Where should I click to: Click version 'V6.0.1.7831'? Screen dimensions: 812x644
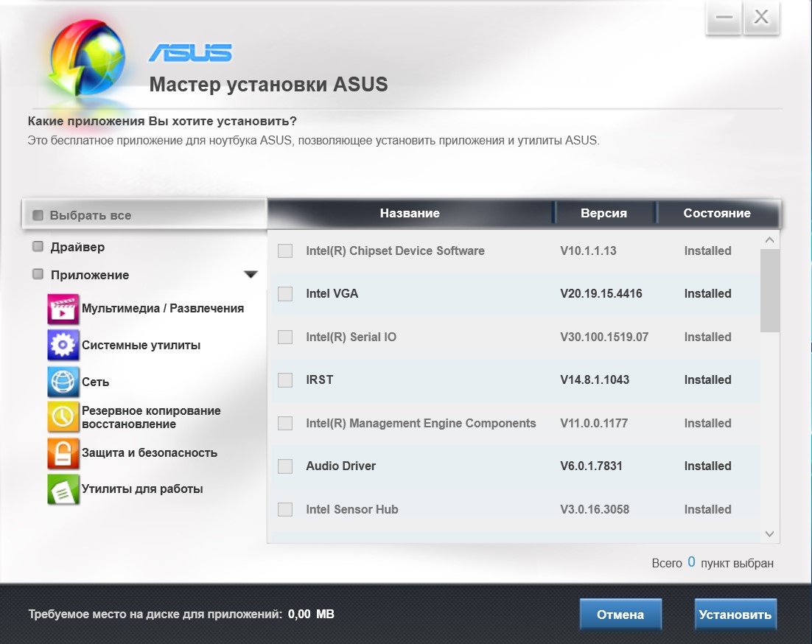(x=591, y=466)
